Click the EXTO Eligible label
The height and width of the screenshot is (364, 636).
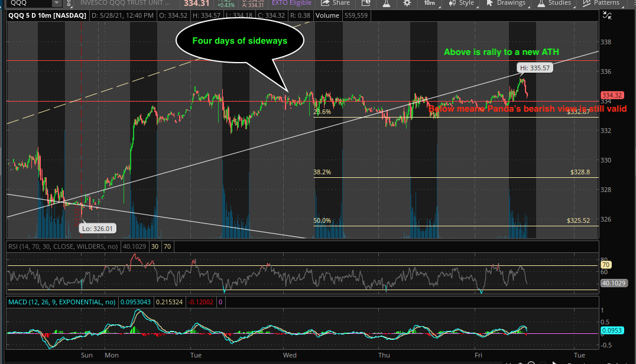pos(291,3)
